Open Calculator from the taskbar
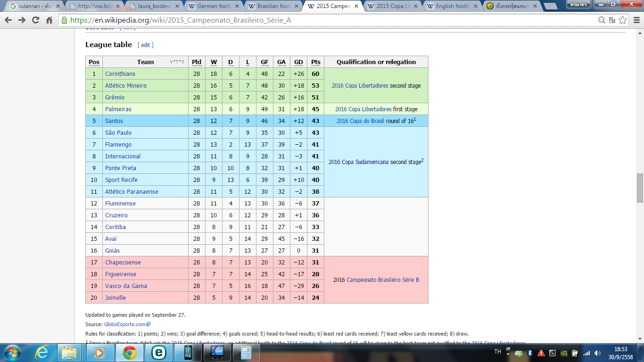The height and width of the screenshot is (362, 644). pyautogui.click(x=246, y=352)
